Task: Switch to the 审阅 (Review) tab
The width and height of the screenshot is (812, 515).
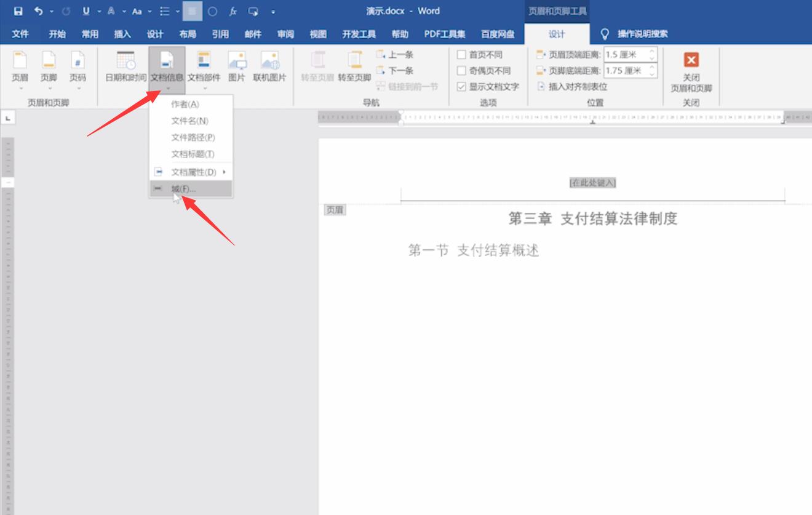Action: click(285, 34)
